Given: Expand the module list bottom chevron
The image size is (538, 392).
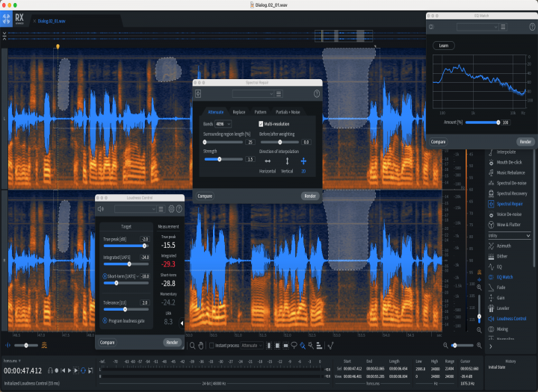Looking at the screenshot, I should [491, 346].
